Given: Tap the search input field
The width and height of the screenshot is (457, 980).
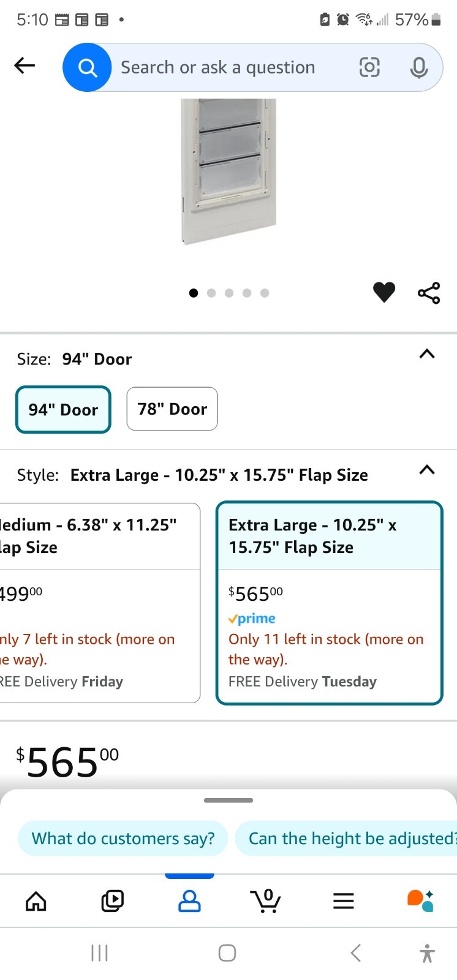Looking at the screenshot, I should tap(233, 67).
